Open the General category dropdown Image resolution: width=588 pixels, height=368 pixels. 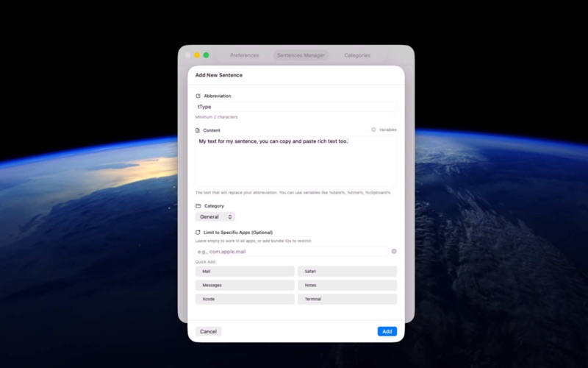(215, 216)
